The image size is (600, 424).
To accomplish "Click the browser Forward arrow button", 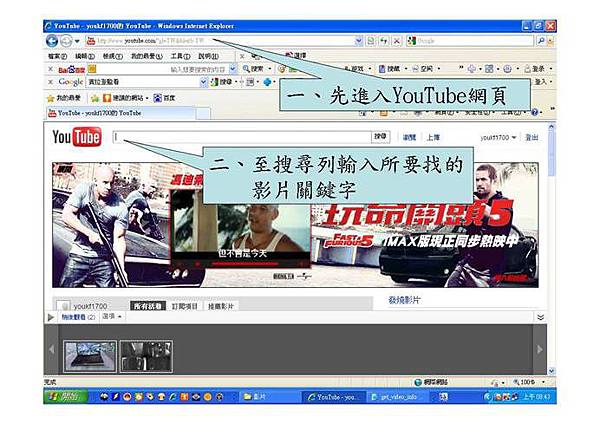I will pyautogui.click(x=66, y=41).
